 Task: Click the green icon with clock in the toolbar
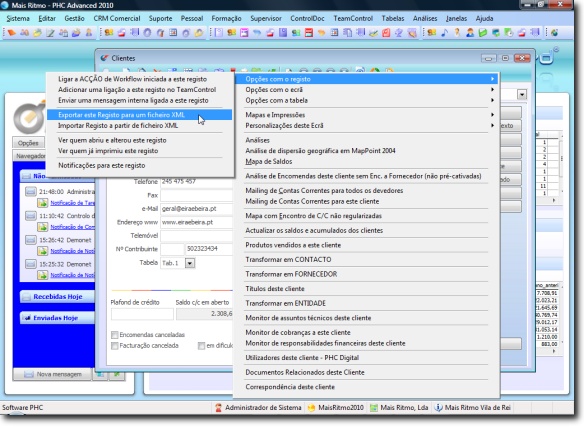[x=509, y=33]
